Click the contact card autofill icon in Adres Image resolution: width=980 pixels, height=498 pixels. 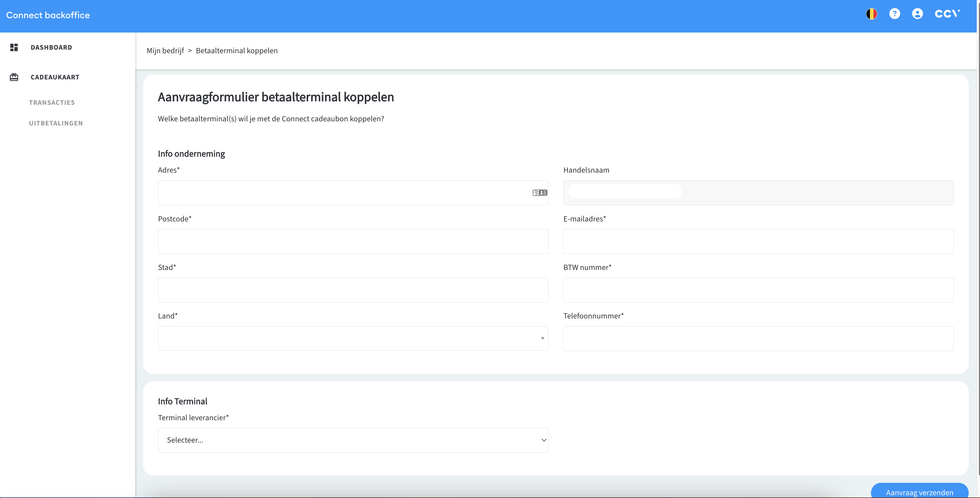[539, 193]
